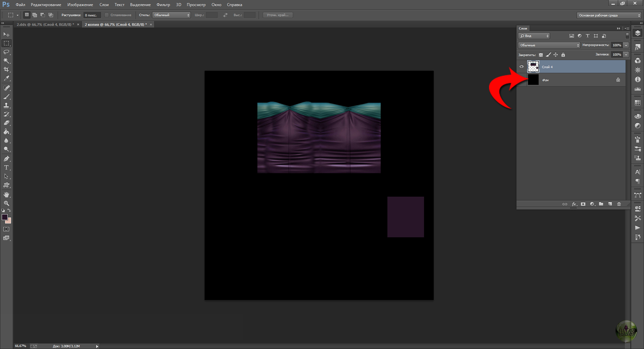
Task: Add a layer mask
Action: [x=583, y=204]
